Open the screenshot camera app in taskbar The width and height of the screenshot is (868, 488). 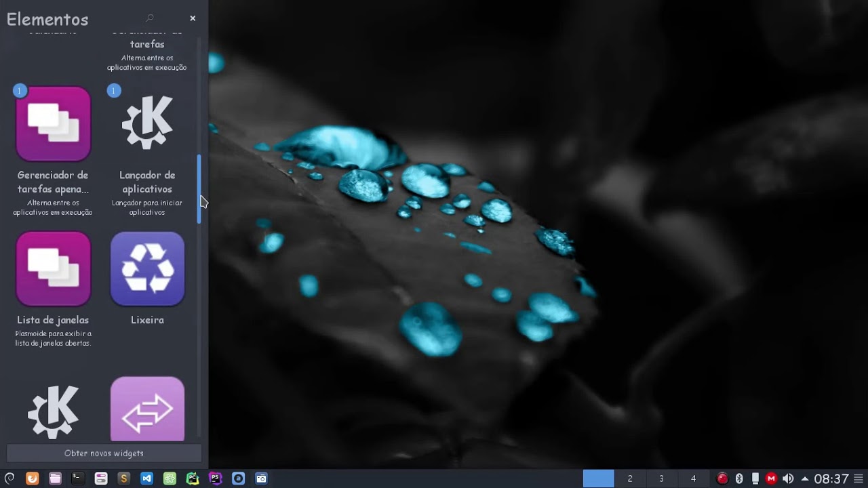[261, 479]
